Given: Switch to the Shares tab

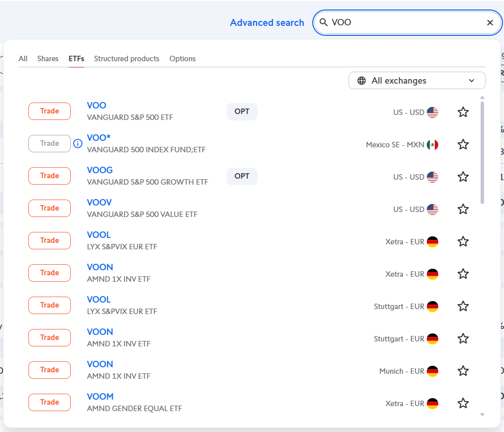Looking at the screenshot, I should tap(48, 59).
